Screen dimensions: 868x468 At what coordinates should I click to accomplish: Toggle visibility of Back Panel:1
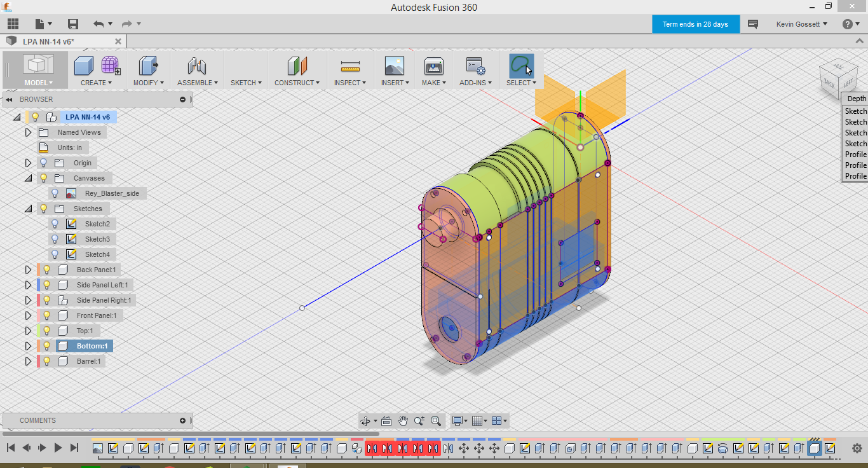(x=46, y=270)
